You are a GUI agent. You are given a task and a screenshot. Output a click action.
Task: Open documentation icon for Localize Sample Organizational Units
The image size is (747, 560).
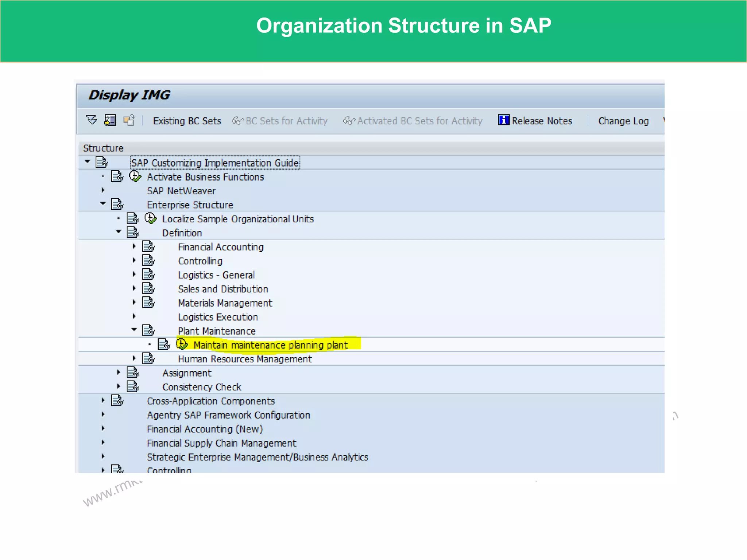(x=133, y=218)
